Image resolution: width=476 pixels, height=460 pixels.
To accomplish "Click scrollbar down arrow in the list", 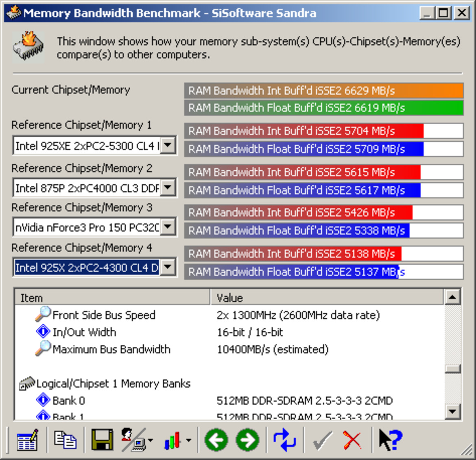I will pyautogui.click(x=452, y=412).
